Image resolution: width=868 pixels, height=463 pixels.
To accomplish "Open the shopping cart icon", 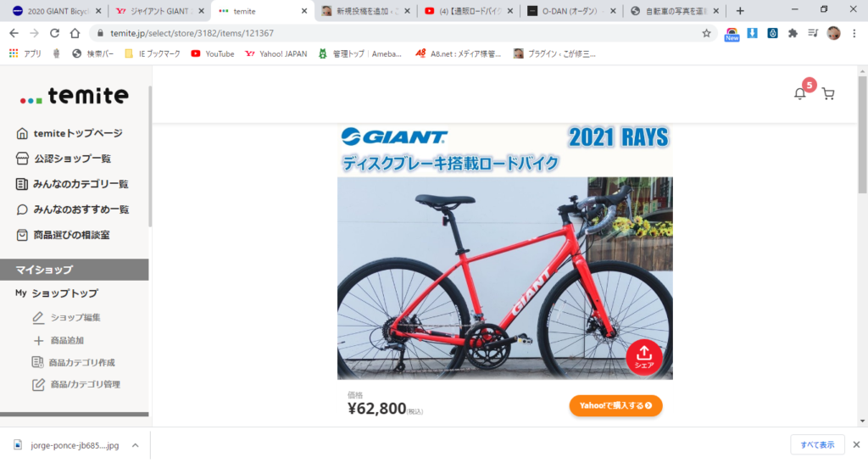I will (828, 94).
